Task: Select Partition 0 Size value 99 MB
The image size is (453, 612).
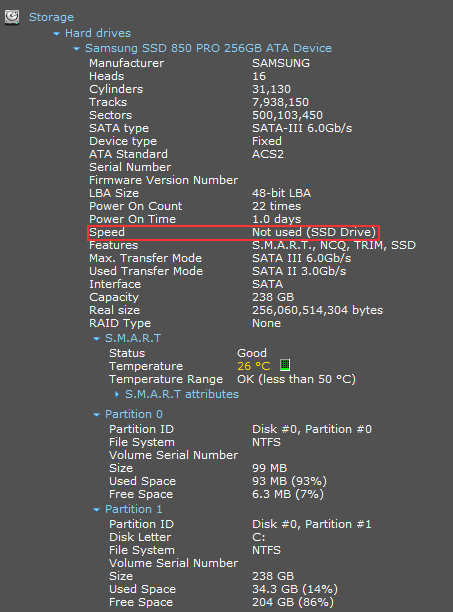Action: 269,468
